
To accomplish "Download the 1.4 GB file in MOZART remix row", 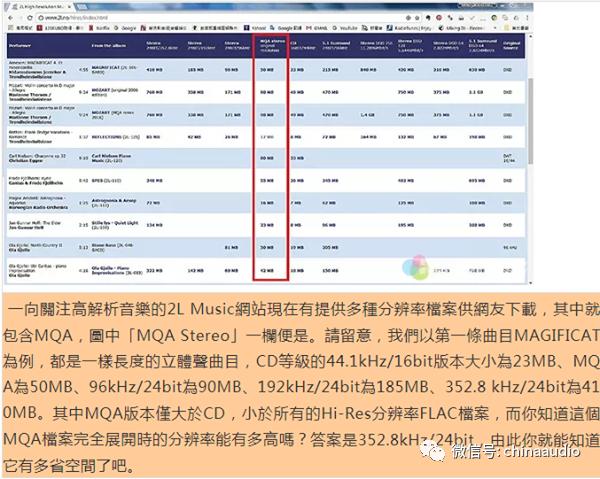I will pos(367,115).
